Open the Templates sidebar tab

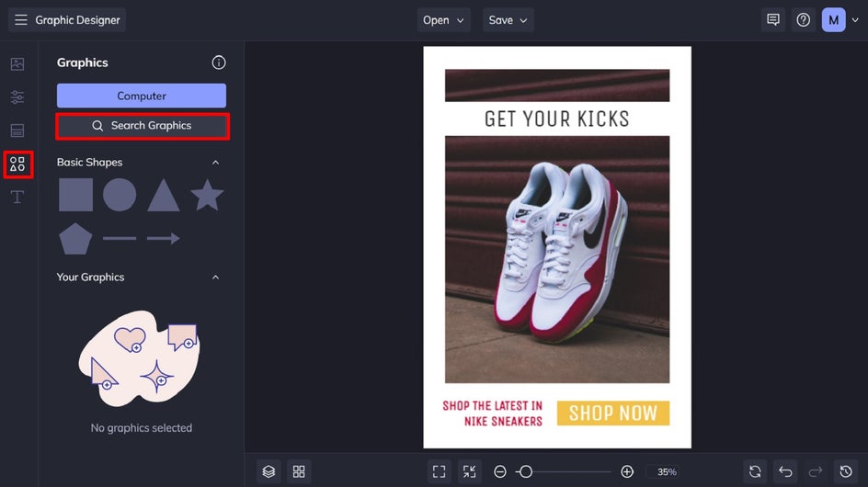pyautogui.click(x=17, y=130)
